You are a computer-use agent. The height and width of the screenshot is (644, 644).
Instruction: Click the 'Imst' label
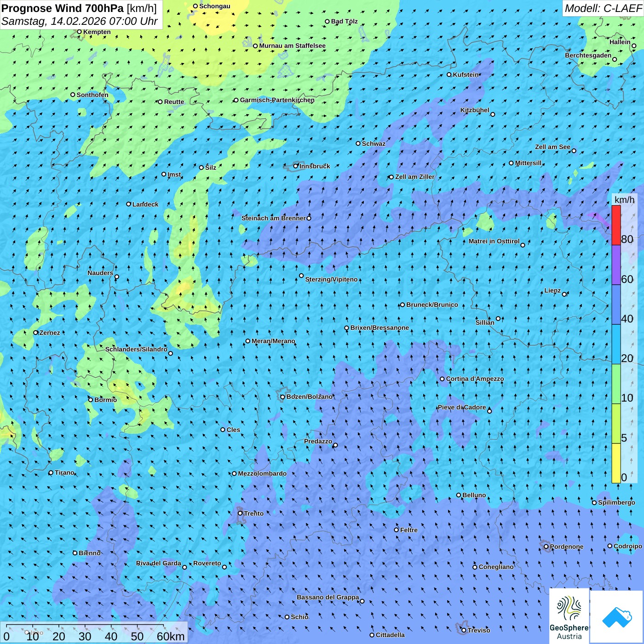(x=174, y=174)
